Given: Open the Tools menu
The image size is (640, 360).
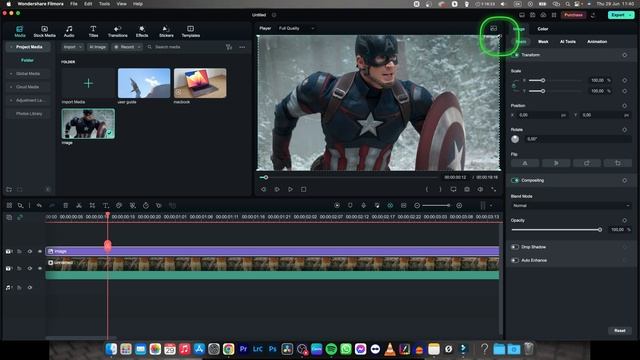Looking at the screenshot, I should [x=104, y=4].
